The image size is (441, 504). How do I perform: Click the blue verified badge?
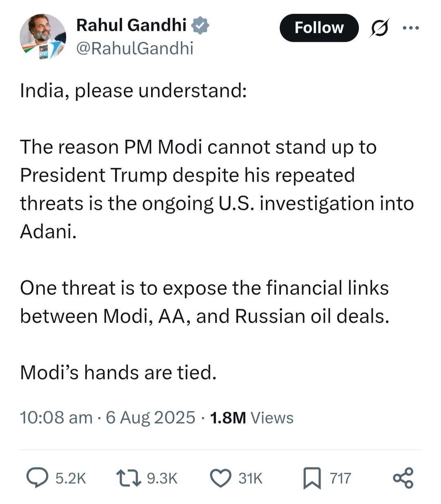tap(200, 25)
